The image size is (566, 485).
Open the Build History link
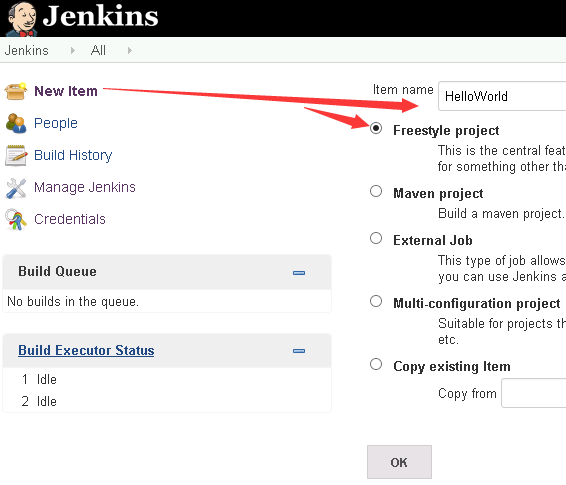(73, 155)
